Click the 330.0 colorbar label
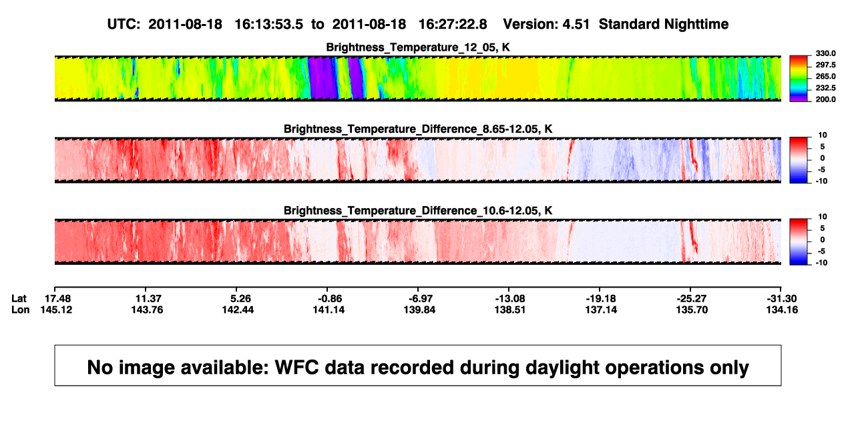The width and height of the screenshot is (868, 445). point(825,53)
